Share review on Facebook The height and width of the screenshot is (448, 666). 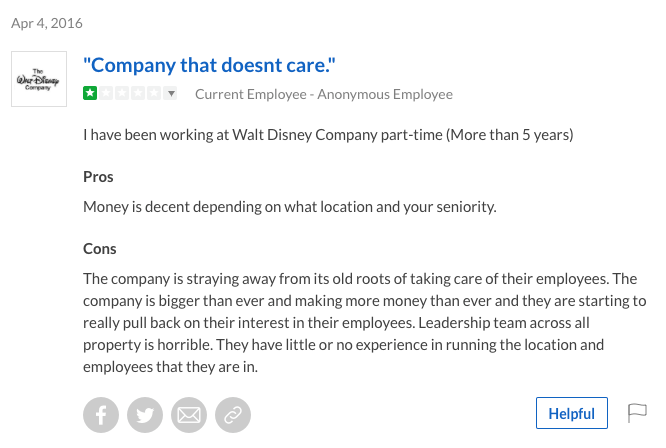coord(101,415)
